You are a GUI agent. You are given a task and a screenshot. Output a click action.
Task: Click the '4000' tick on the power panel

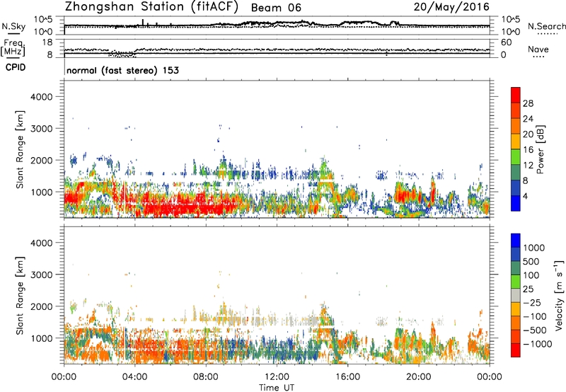[x=41, y=97]
